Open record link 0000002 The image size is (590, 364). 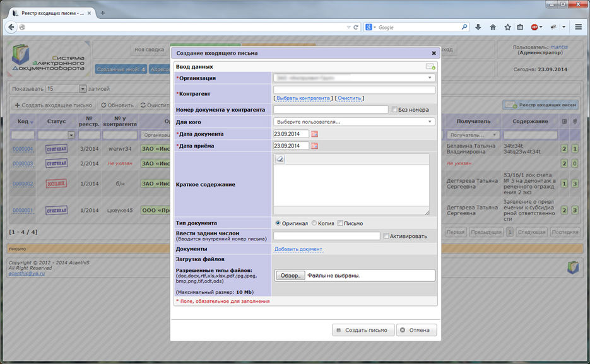click(x=23, y=184)
